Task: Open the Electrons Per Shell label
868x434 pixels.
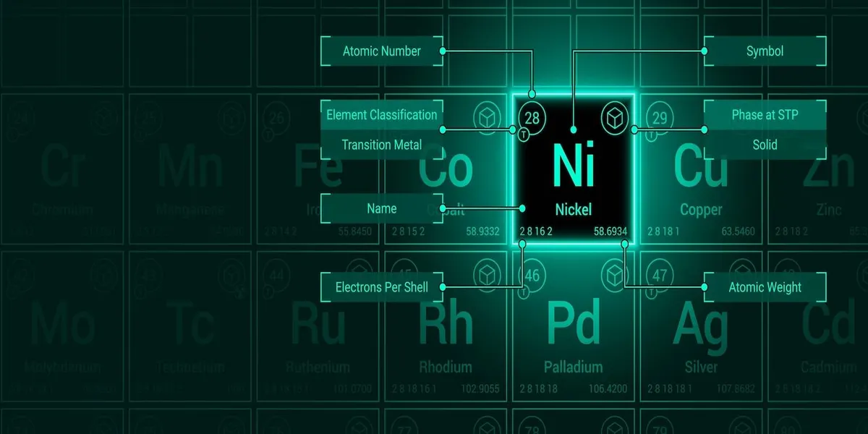Action: [x=381, y=287]
